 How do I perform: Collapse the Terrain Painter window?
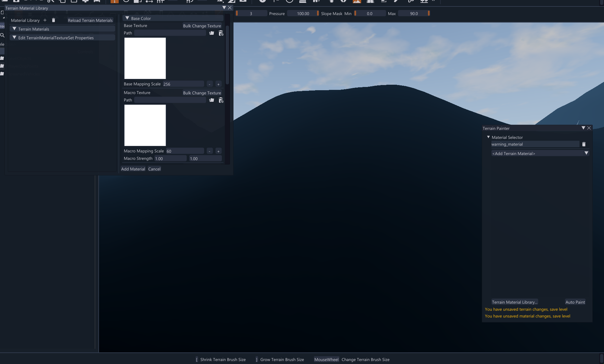coord(583,128)
